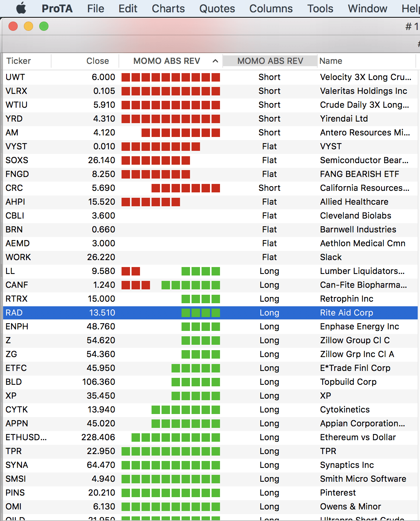This screenshot has width=420, height=521.
Task: Click the Pinterest name cell
Action: tap(338, 493)
